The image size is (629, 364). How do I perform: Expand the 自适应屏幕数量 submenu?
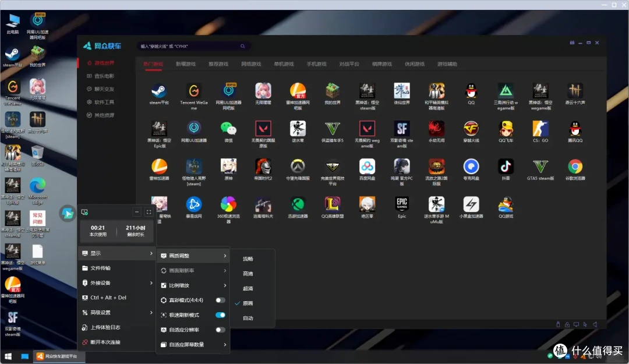click(193, 345)
